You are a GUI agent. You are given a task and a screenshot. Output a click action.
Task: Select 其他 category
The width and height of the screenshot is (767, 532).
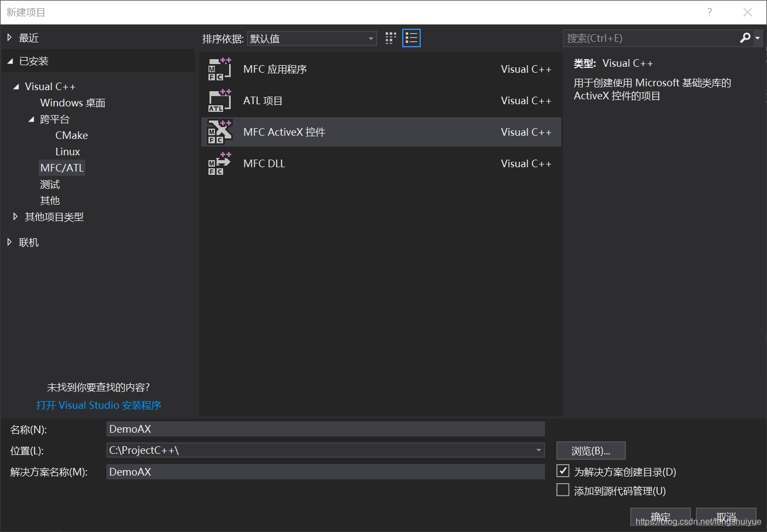(50, 200)
